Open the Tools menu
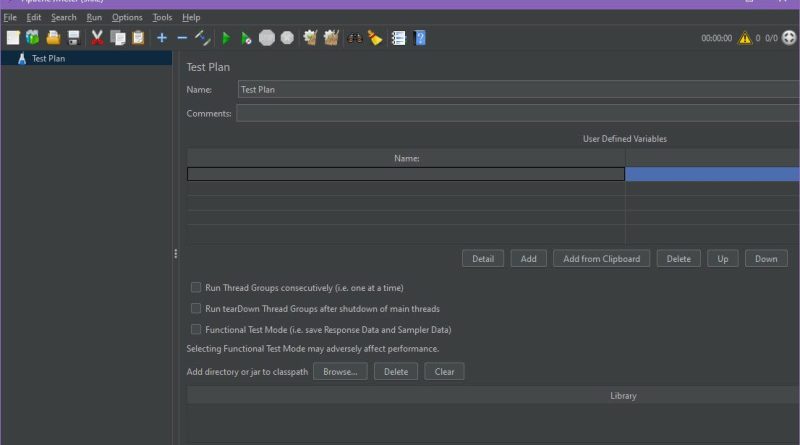 coord(162,17)
